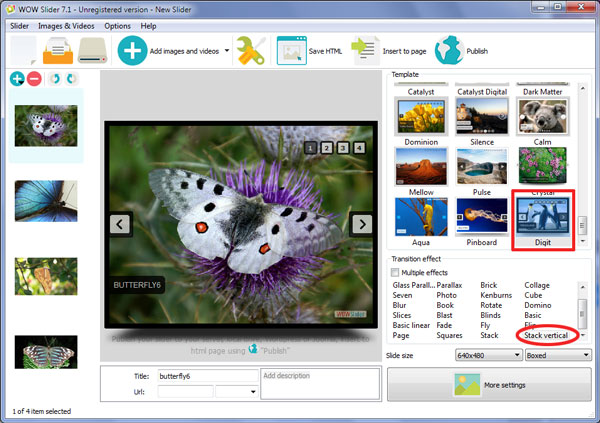Select the dark background butterfly thumbnail
Screen dimensions: 600x423
coord(46,352)
